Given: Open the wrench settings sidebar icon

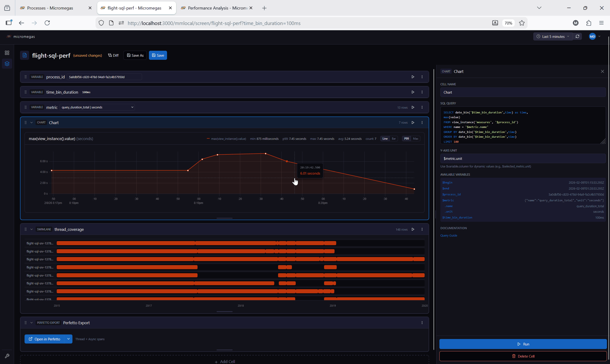Looking at the screenshot, I should [x=7, y=356].
